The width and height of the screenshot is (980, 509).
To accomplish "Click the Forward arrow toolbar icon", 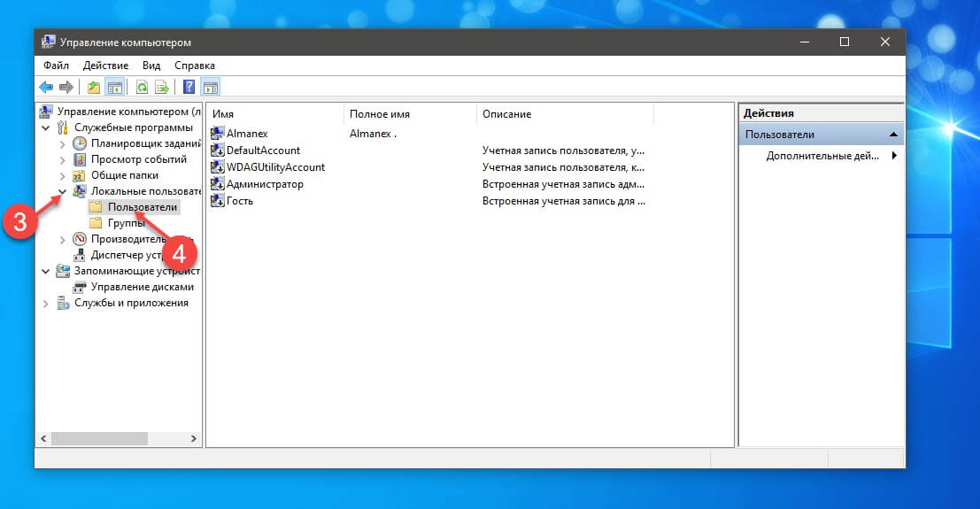I will 66,87.
